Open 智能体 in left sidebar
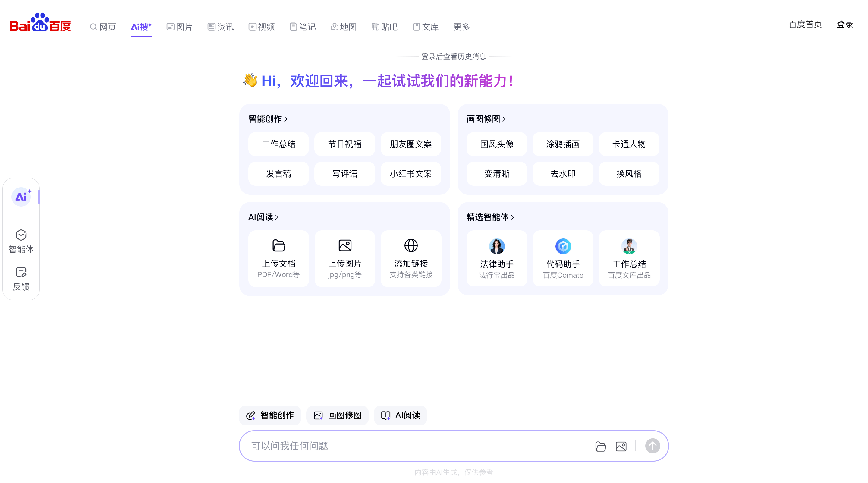 (21, 242)
